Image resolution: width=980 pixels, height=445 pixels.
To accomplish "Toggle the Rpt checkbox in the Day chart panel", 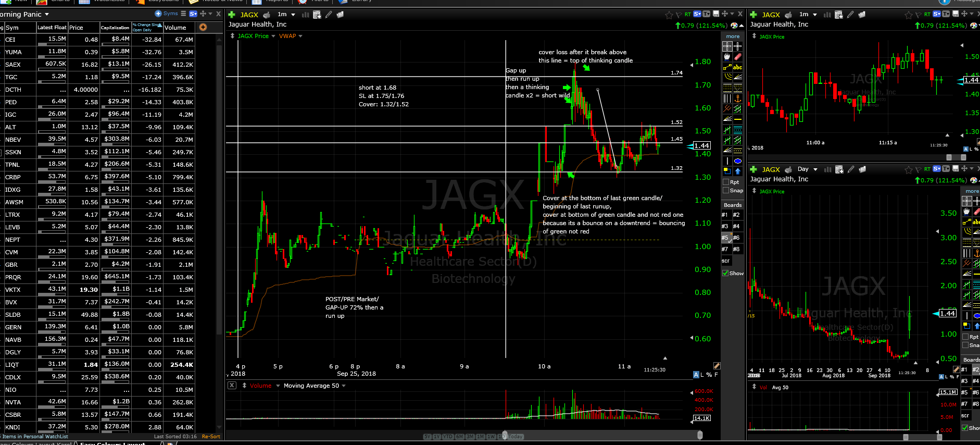I will (965, 337).
